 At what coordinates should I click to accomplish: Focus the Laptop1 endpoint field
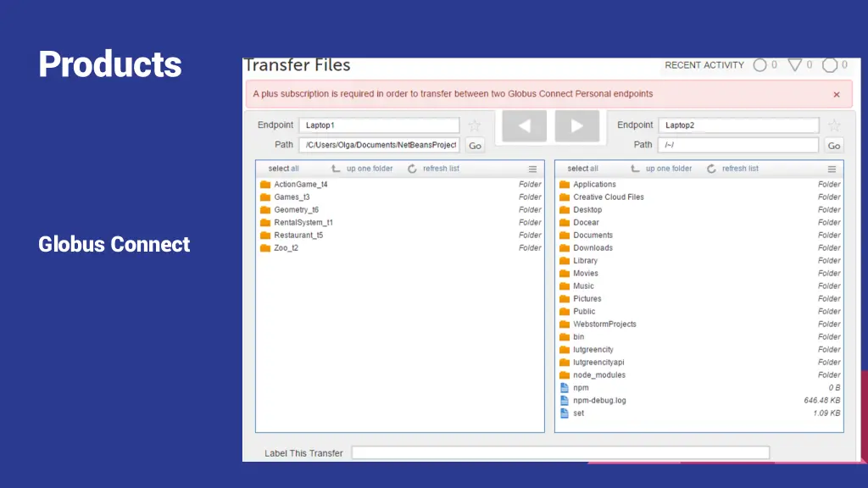379,125
